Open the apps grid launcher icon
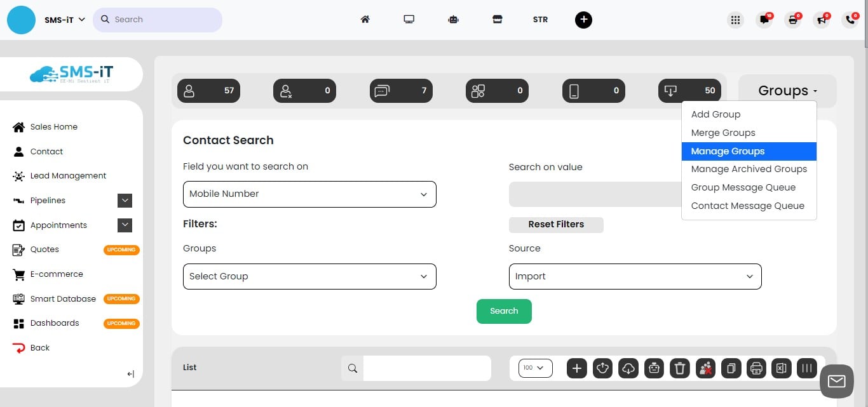The width and height of the screenshot is (868, 407). (x=735, y=20)
